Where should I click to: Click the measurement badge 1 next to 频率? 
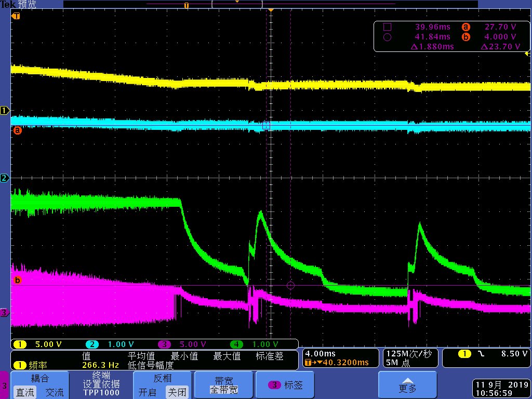pos(20,365)
